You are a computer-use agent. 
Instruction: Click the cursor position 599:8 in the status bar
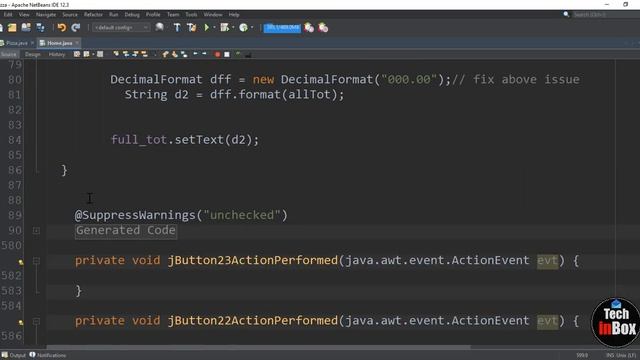pos(582,355)
